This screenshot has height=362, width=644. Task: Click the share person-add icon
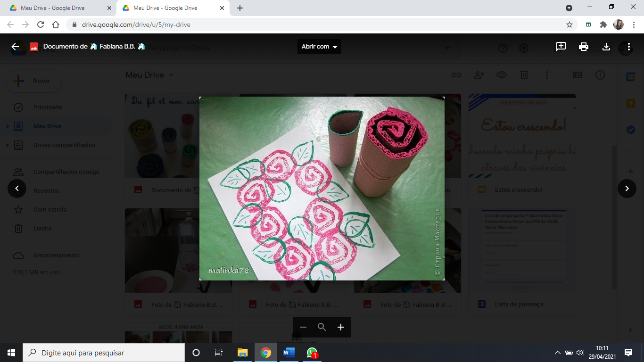coord(479,75)
